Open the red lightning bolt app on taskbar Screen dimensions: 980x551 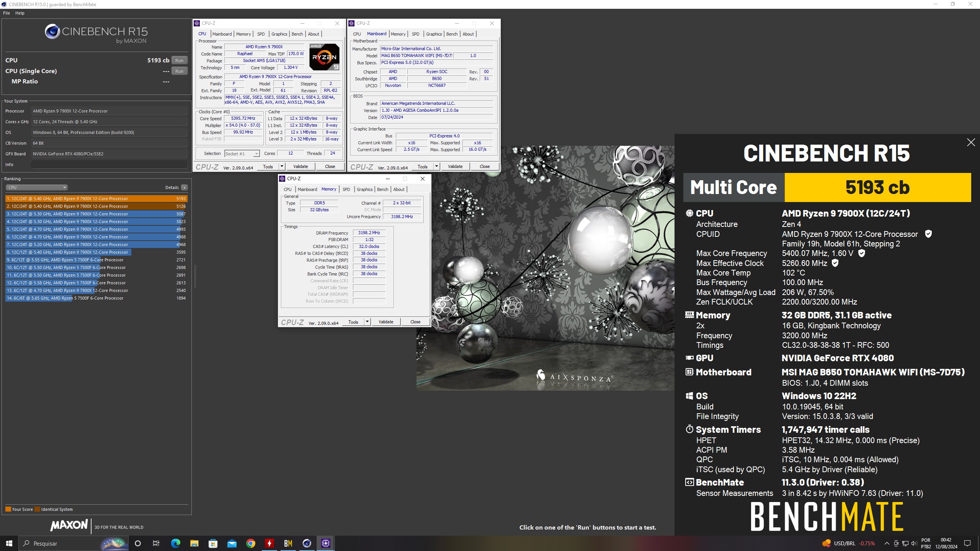click(x=269, y=543)
